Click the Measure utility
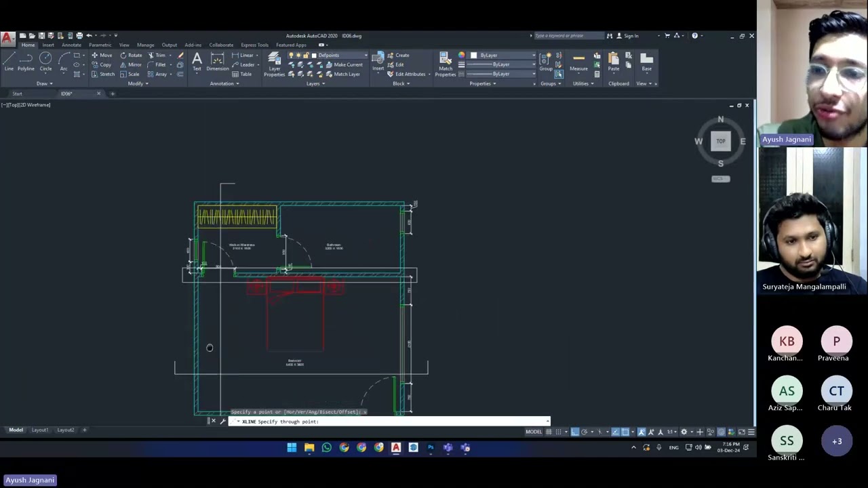The height and width of the screenshot is (488, 868). point(578,62)
